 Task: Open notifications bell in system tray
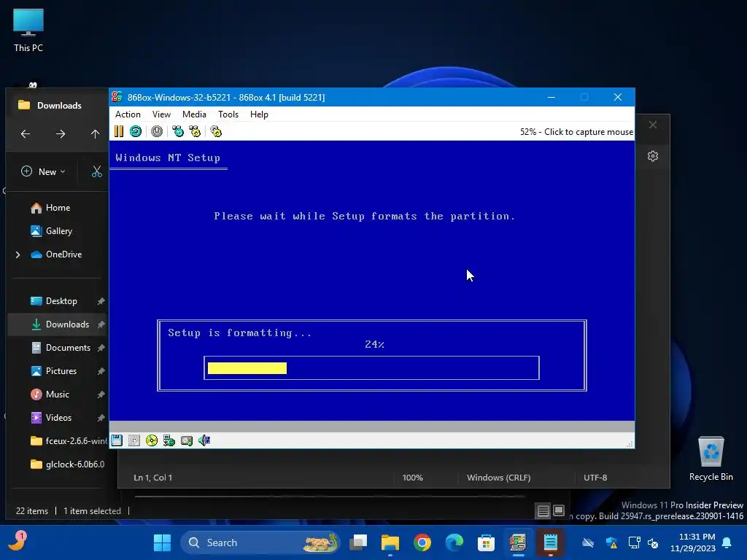[x=727, y=542]
